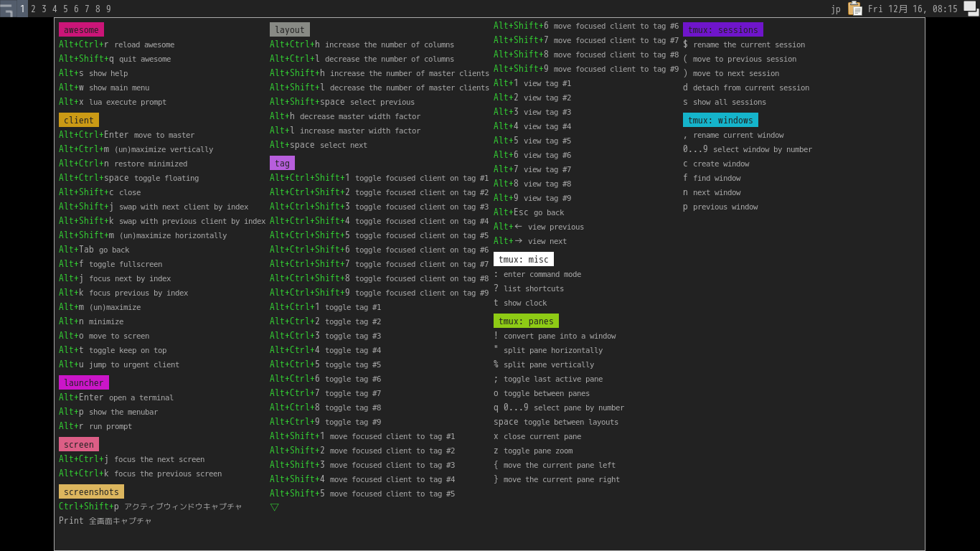
Task: Click the green down triangle continuation marker
Action: [274, 507]
